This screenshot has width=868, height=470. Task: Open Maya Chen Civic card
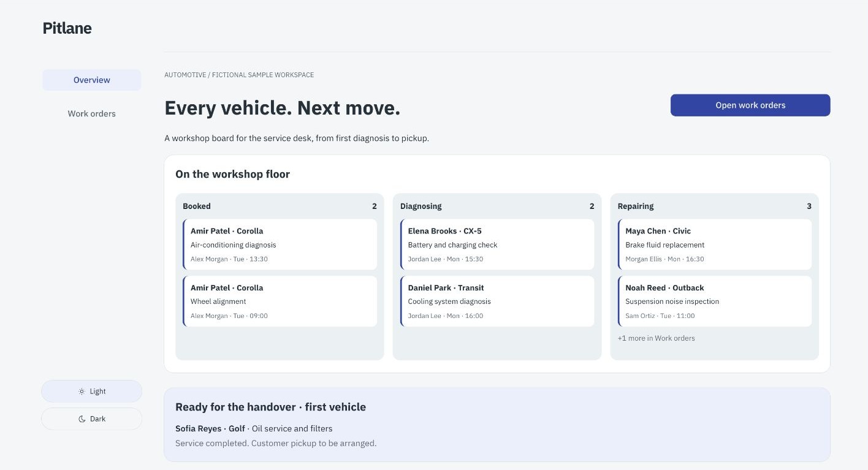[x=715, y=244]
